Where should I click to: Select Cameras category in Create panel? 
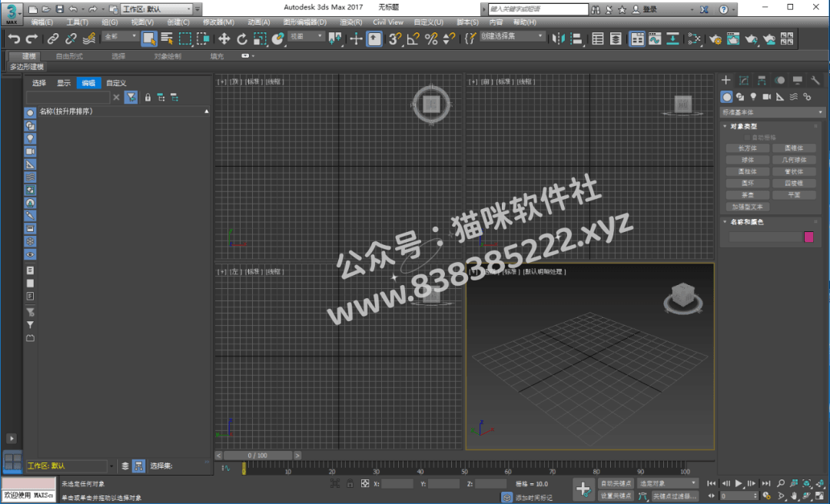coord(766,97)
